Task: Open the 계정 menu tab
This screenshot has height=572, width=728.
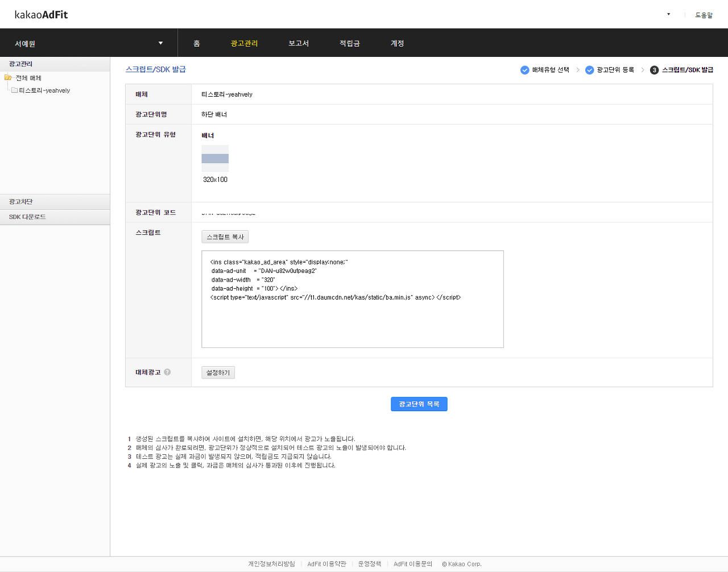Action: click(398, 43)
